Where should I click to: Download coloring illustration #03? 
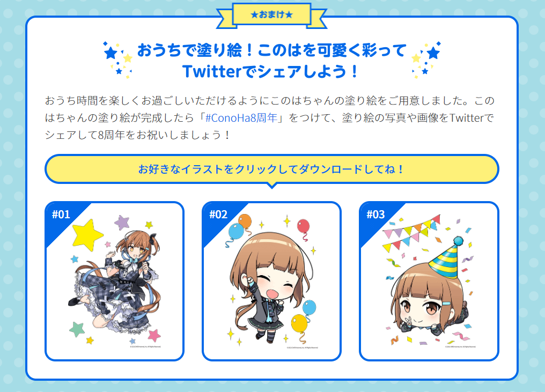point(429,281)
